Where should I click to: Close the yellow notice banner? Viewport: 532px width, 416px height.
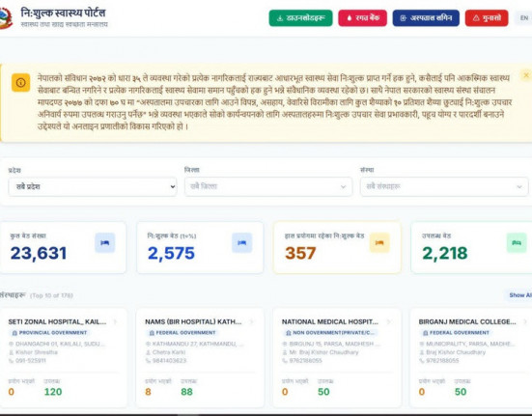tap(526, 75)
